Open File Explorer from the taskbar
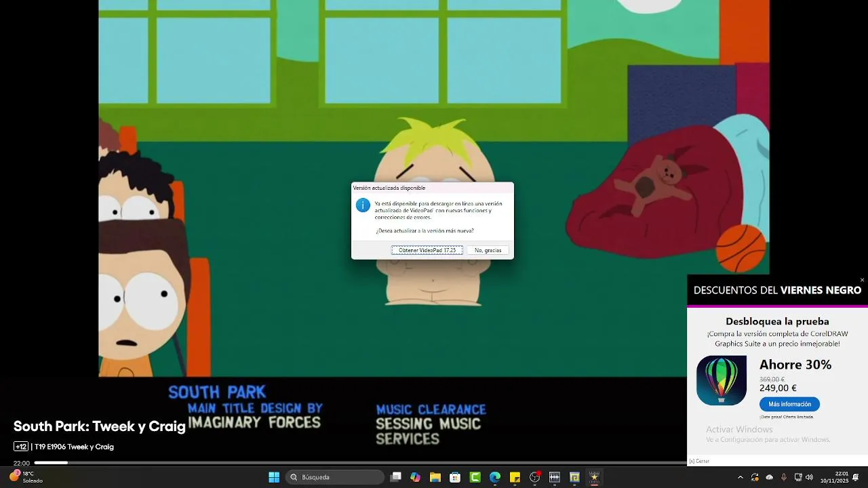This screenshot has height=488, width=868. click(435, 477)
